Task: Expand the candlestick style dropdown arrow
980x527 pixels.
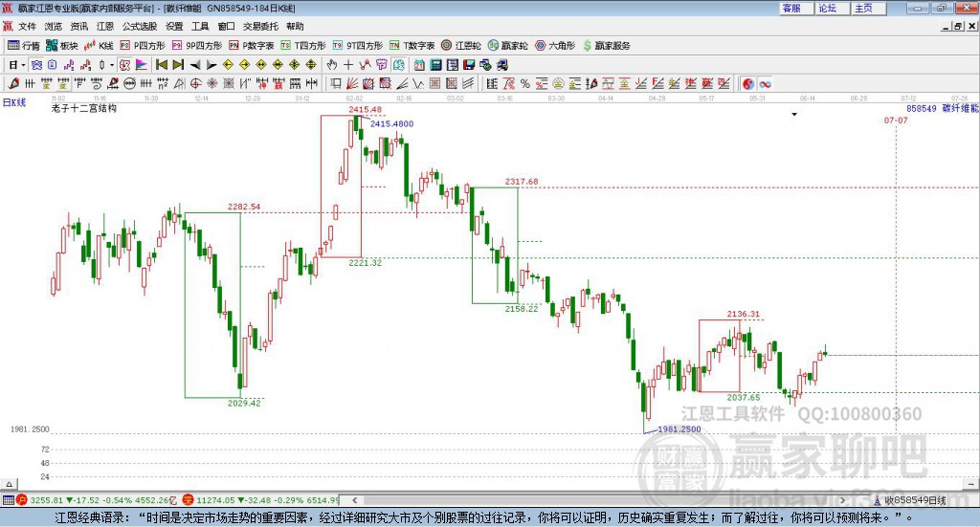Action: pyautogui.click(x=112, y=65)
